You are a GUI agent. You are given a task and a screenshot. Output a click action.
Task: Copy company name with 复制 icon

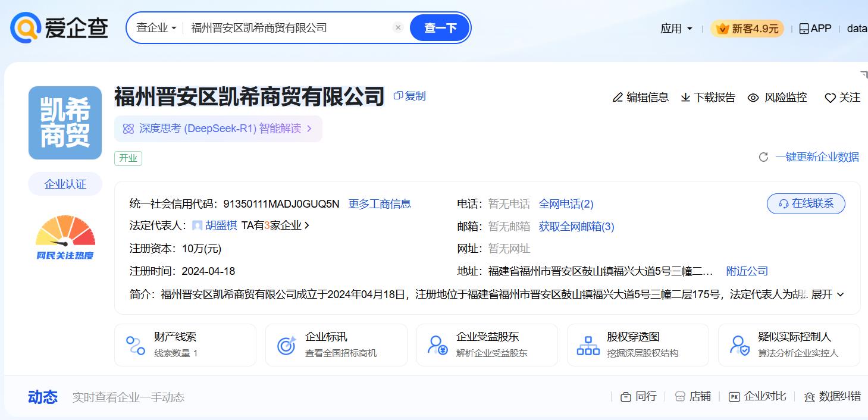coord(409,96)
